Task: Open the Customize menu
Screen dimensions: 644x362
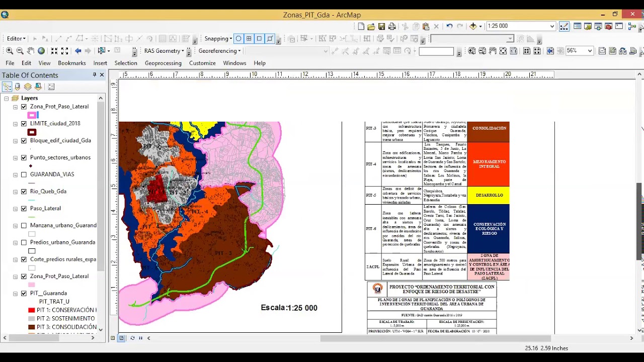Action: (x=202, y=63)
